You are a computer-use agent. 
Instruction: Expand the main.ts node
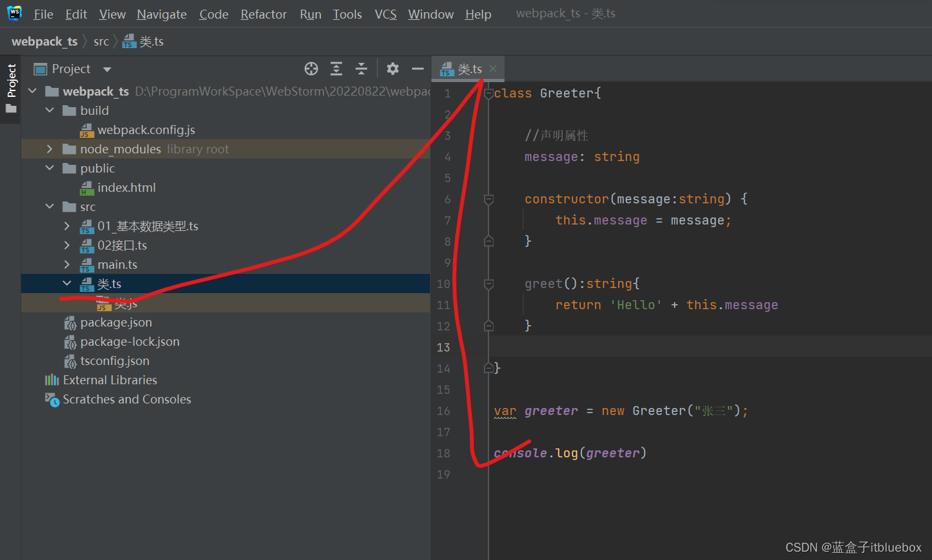click(x=67, y=264)
